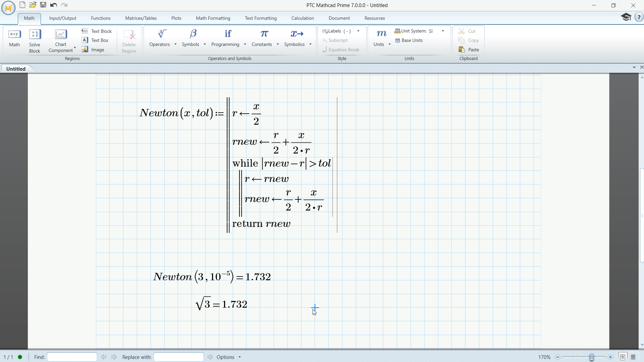Switch to the Functions ribbon tab
Screen dimensions: 644x362
pos(101,18)
